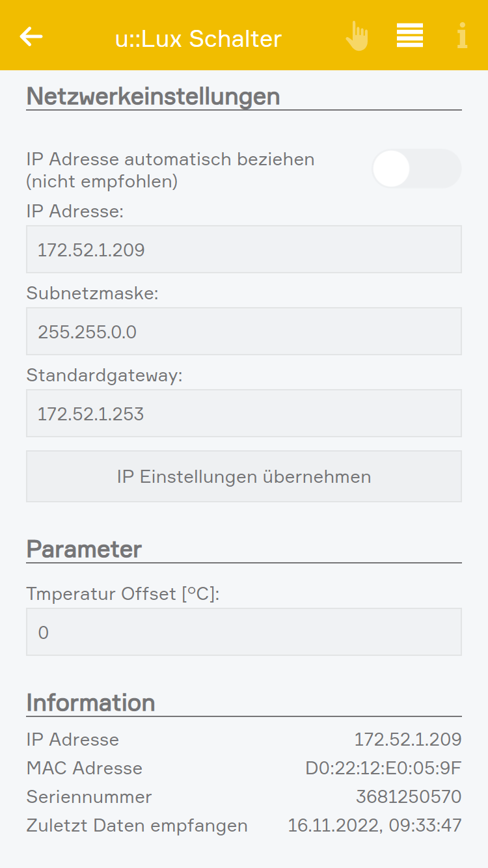488x868 pixels.
Task: Select the Seriennummer value 3681250570
Action: [409, 796]
